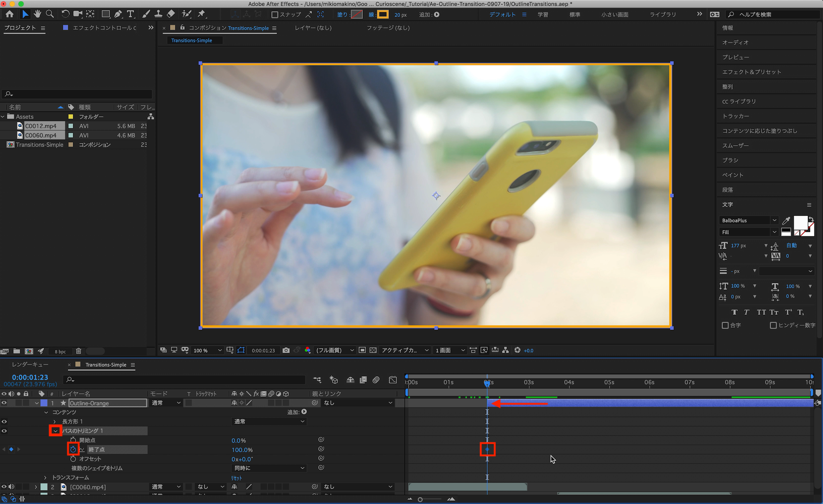Select the Hand tool in toolbar
Viewport: 823px width, 504px height.
pos(37,14)
